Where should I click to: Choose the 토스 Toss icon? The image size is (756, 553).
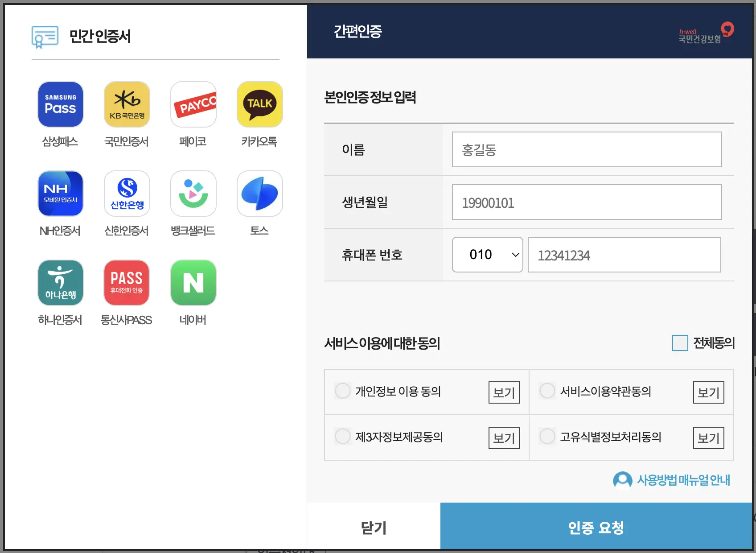(260, 194)
